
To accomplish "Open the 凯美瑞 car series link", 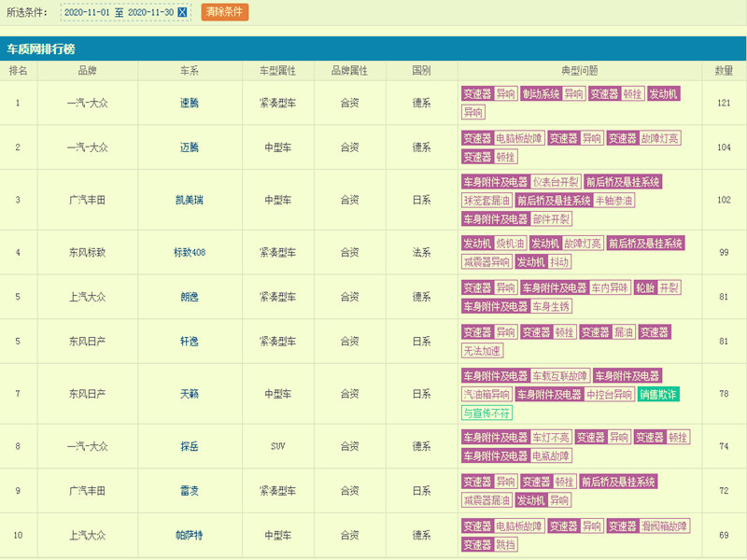I will (190, 200).
